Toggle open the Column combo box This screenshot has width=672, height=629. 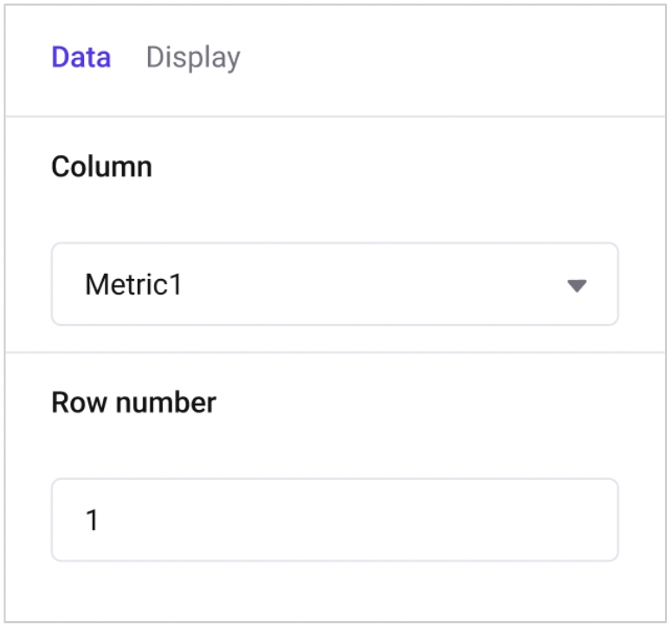pyautogui.click(x=334, y=284)
